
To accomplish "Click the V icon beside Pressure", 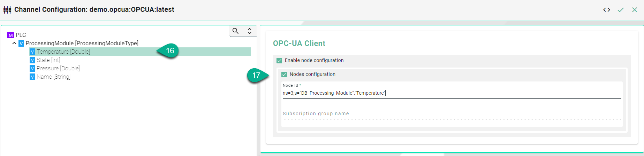I will (32, 68).
